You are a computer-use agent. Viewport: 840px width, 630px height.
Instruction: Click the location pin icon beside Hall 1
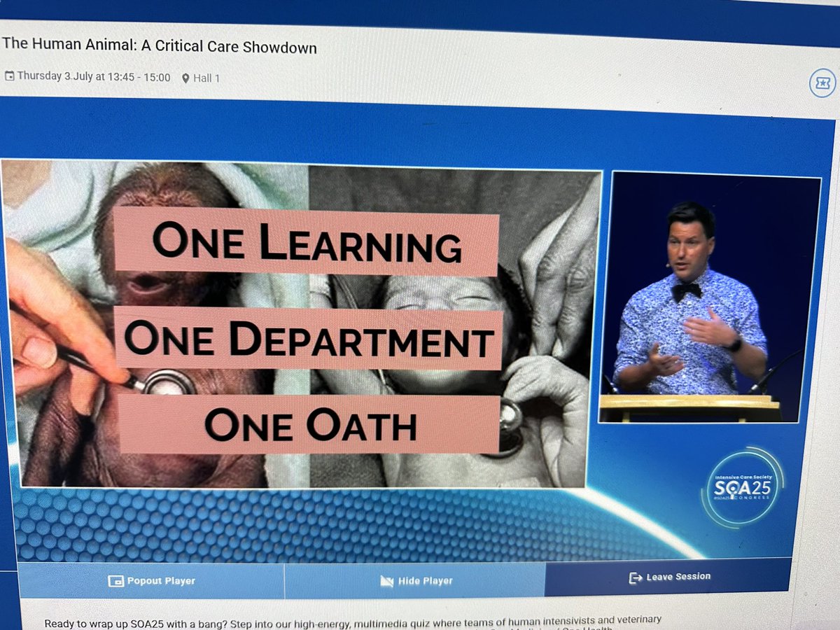(x=185, y=78)
